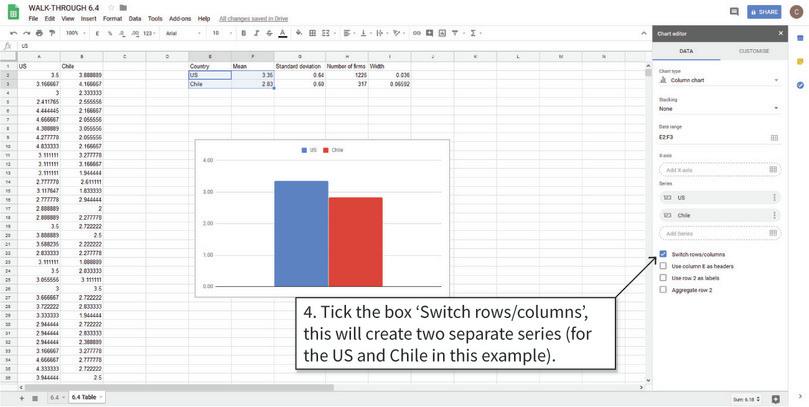This screenshot has width=809, height=407.
Task: Click the insert chart toolbar icon
Action: point(442,33)
